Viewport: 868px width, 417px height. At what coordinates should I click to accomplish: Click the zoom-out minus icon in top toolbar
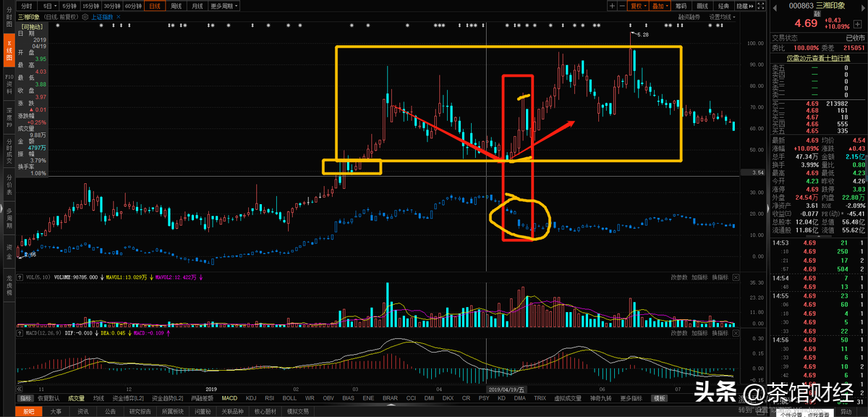pos(623,6)
